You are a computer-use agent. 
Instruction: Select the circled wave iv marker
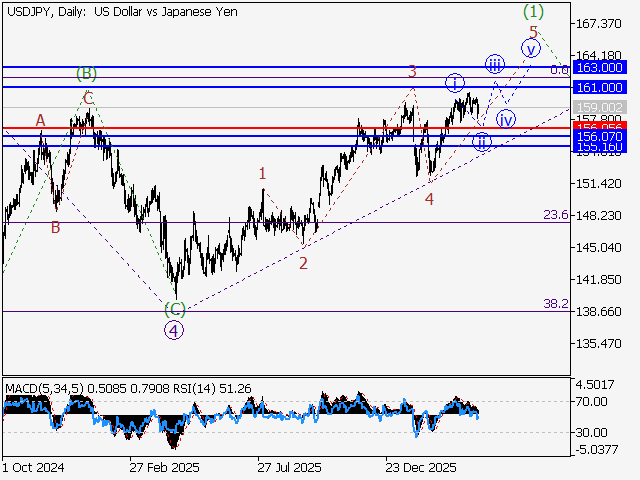(506, 119)
